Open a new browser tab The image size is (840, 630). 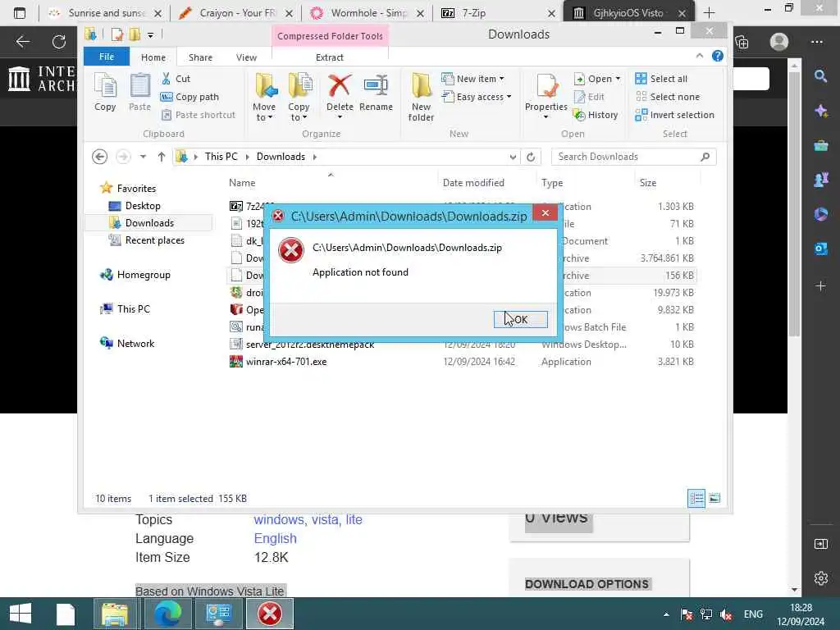pos(709,13)
